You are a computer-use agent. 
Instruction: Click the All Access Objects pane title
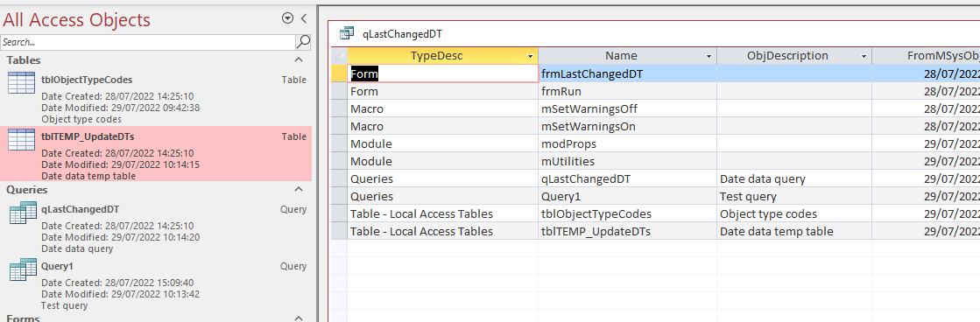[76, 20]
